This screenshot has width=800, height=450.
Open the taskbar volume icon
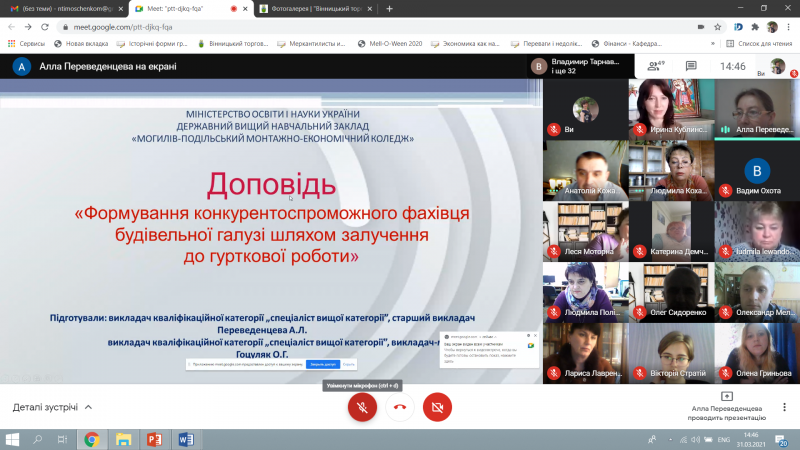point(695,439)
